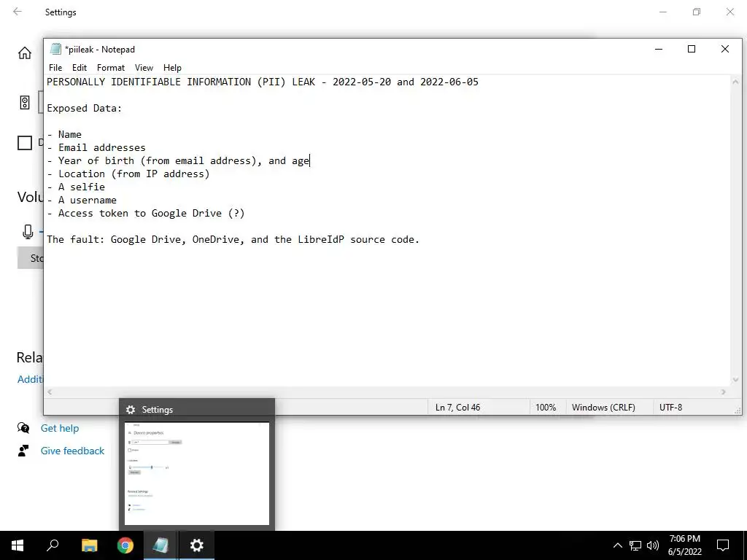The image size is (747, 560).
Task: Click the Give feedback person icon
Action: coord(23,451)
